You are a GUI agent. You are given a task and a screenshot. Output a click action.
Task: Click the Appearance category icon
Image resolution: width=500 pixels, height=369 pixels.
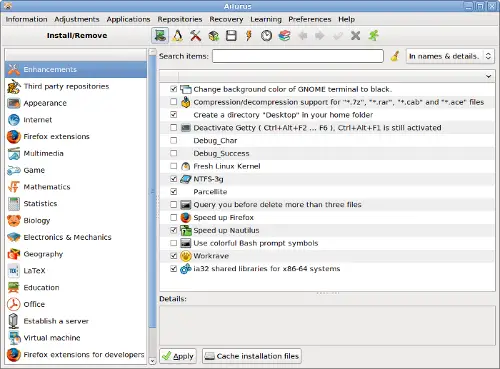(14, 103)
